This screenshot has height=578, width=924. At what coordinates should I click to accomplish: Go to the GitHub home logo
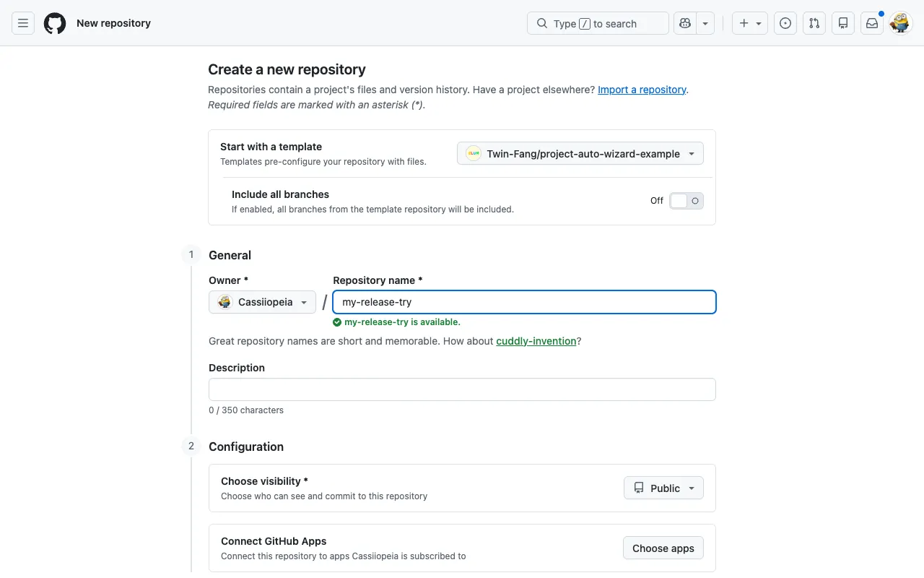tap(55, 23)
